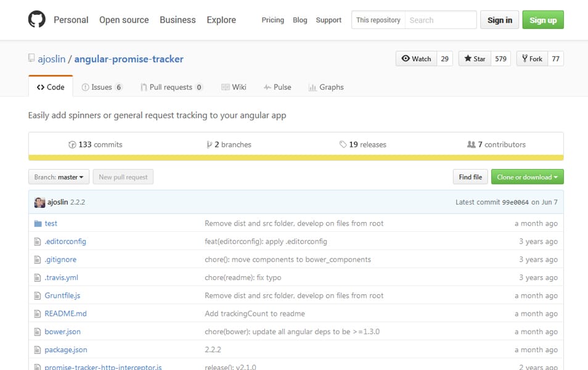Screen dimensions: 588x370
Task: Open the .editorconfig file
Action: (65, 242)
